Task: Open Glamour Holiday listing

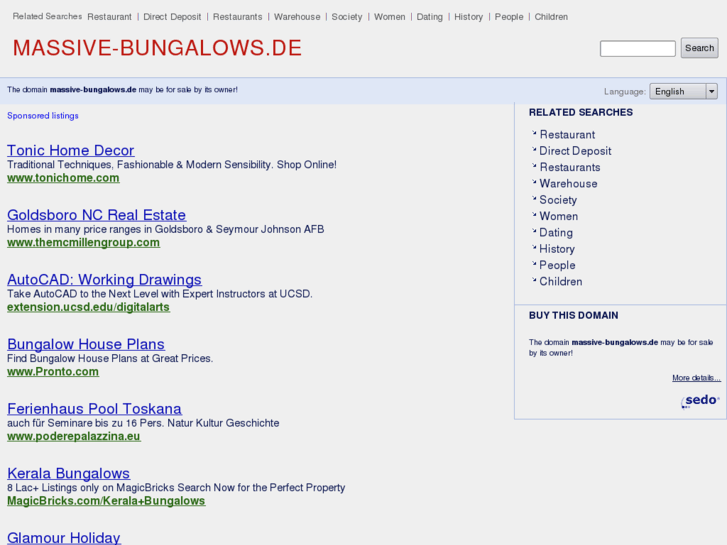Action: pos(64,538)
